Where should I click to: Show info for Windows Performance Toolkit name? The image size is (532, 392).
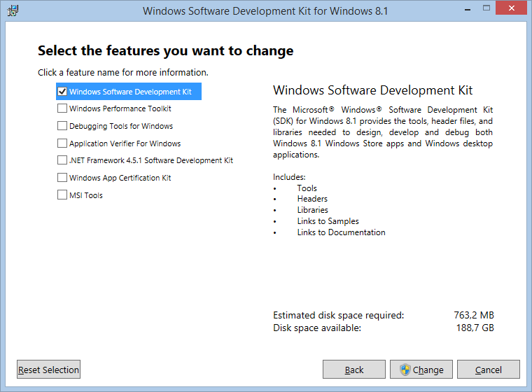coord(120,108)
